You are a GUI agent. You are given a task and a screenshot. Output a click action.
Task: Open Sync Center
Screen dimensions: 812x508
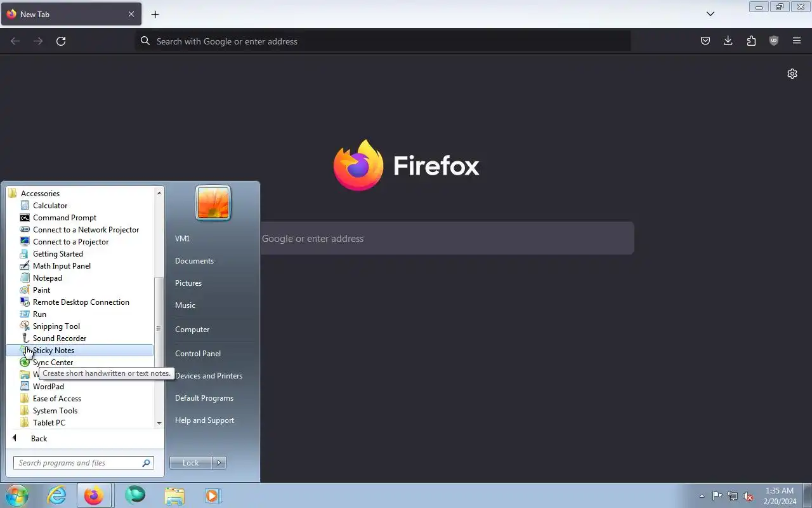[53, 363]
